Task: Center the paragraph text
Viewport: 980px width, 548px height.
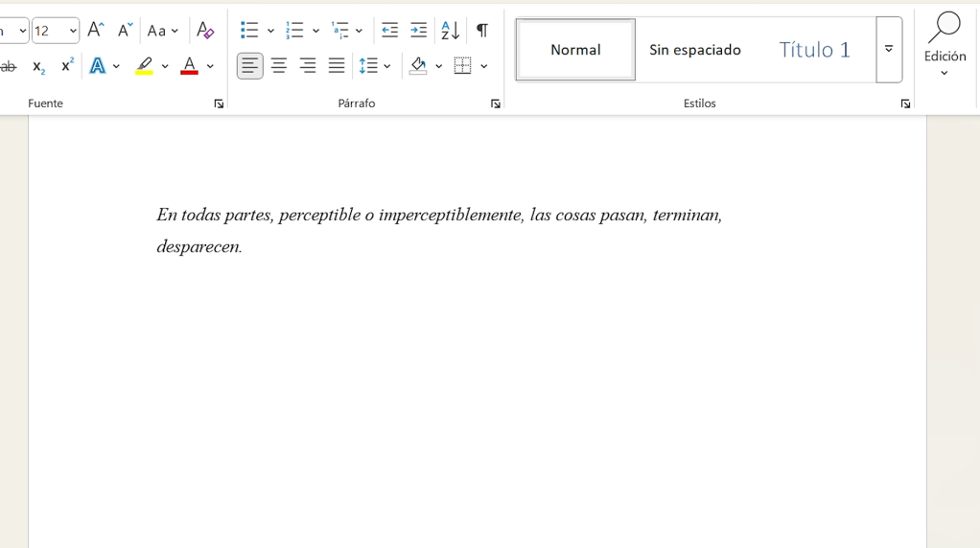Action: (x=279, y=65)
